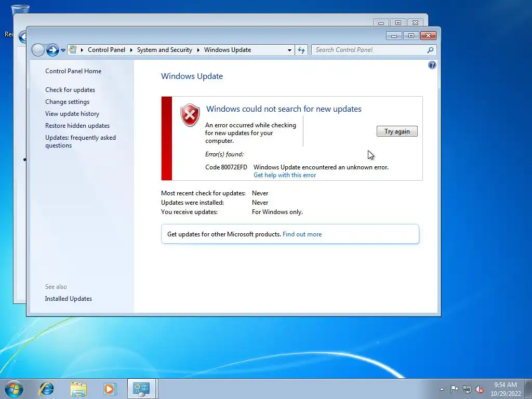
Task: Click the Show desktop button
Action: tap(528, 389)
